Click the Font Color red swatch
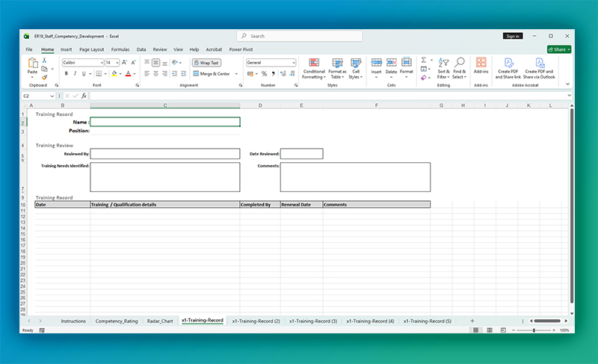Viewport: 598px width, 364px height. tap(128, 74)
